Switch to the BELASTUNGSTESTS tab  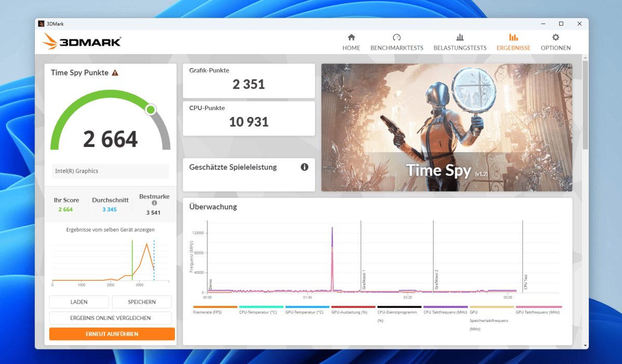[x=460, y=43]
